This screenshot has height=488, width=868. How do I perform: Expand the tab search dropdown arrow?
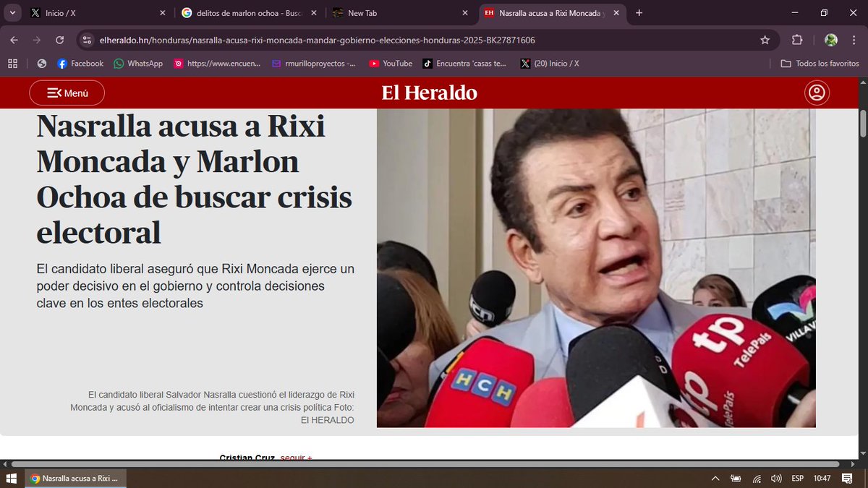pyautogui.click(x=12, y=13)
